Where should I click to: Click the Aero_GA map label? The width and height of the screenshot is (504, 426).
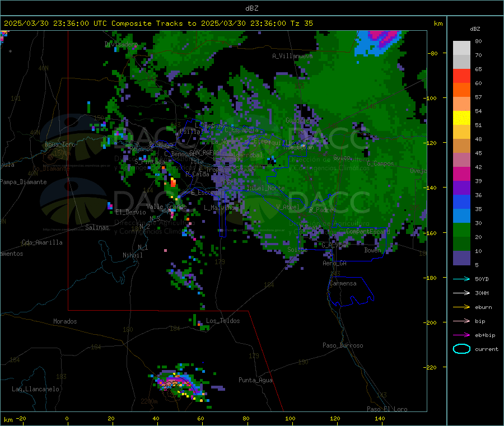pyautogui.click(x=334, y=263)
